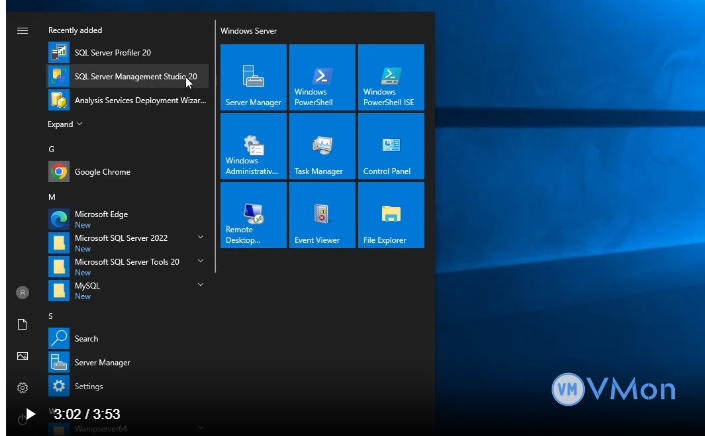Launch the Windows PowerShell tile
This screenshot has width=705, height=436.
pyautogui.click(x=322, y=77)
